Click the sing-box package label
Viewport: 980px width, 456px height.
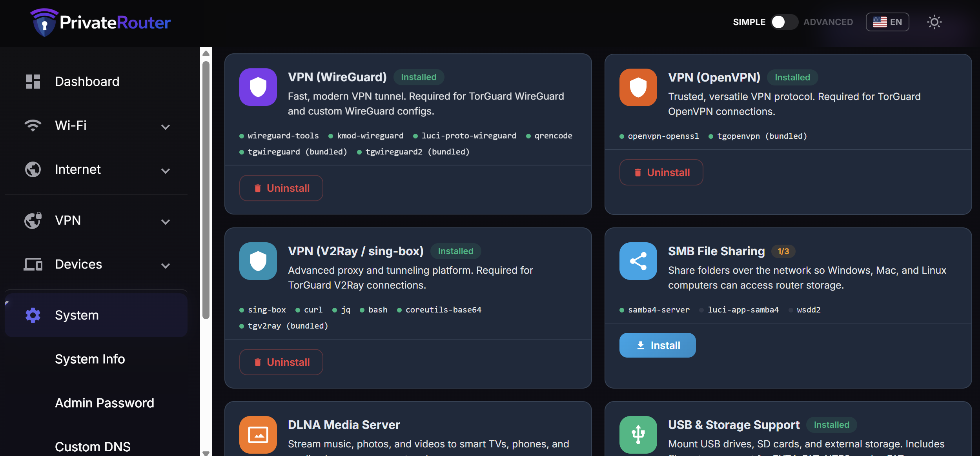point(267,310)
